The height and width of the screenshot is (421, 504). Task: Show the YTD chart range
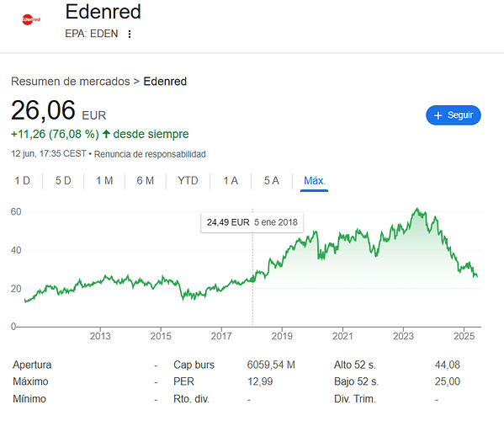pos(188,181)
